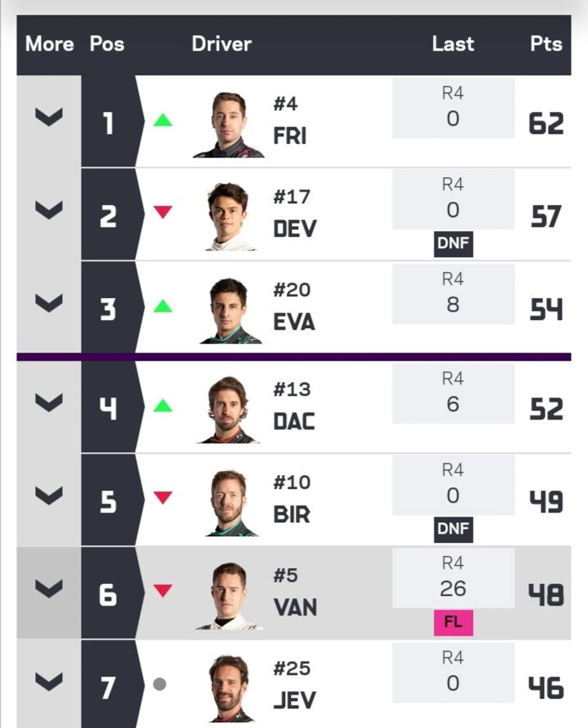Click the DNF badge under DEV's result
This screenshot has height=728, width=588.
click(x=453, y=243)
